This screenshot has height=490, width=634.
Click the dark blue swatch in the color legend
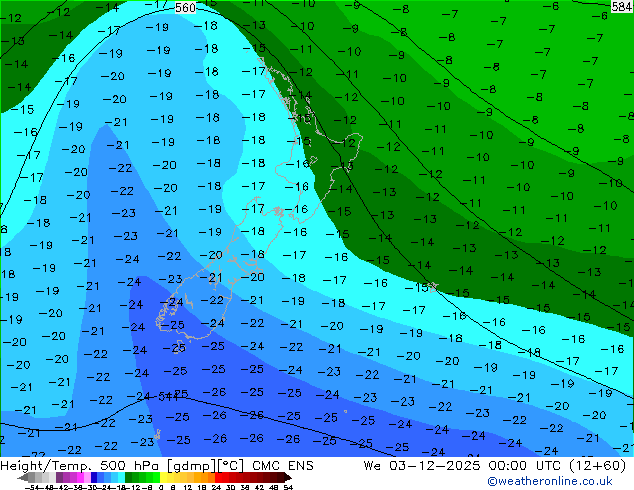coord(94,477)
